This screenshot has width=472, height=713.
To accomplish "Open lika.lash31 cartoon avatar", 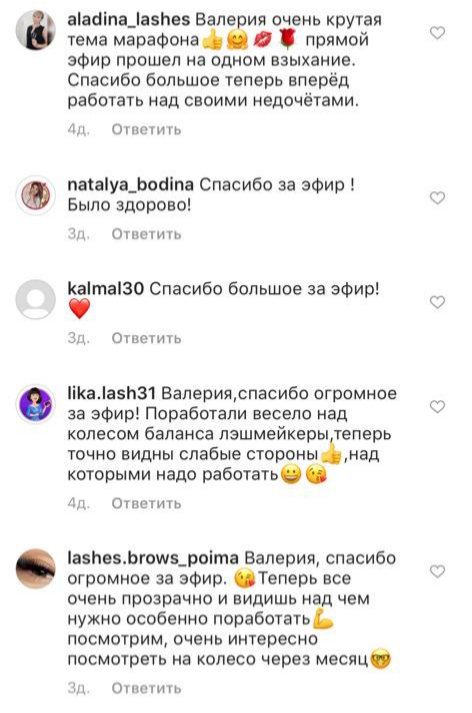I will click(35, 403).
